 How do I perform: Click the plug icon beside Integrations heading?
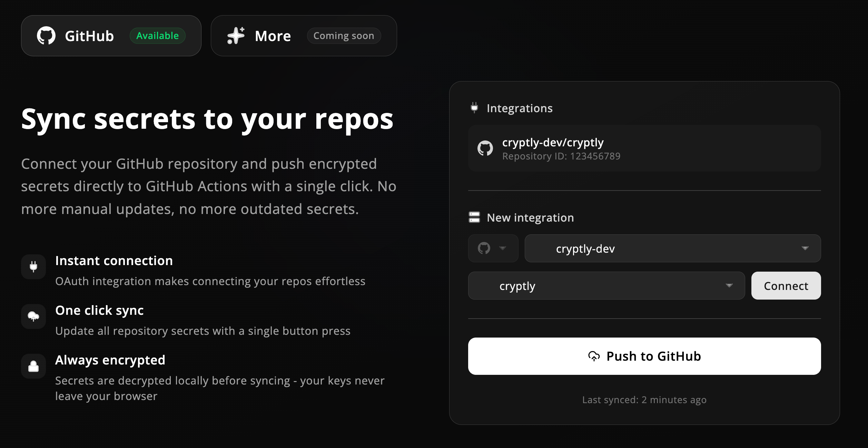[474, 108]
